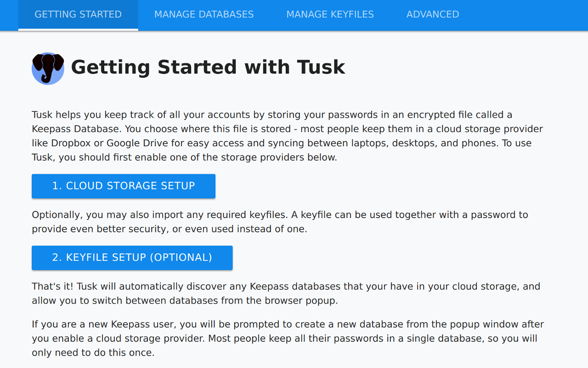Begin the optional keyfile setup
Screen dimensions: 588x368
[x=132, y=258]
